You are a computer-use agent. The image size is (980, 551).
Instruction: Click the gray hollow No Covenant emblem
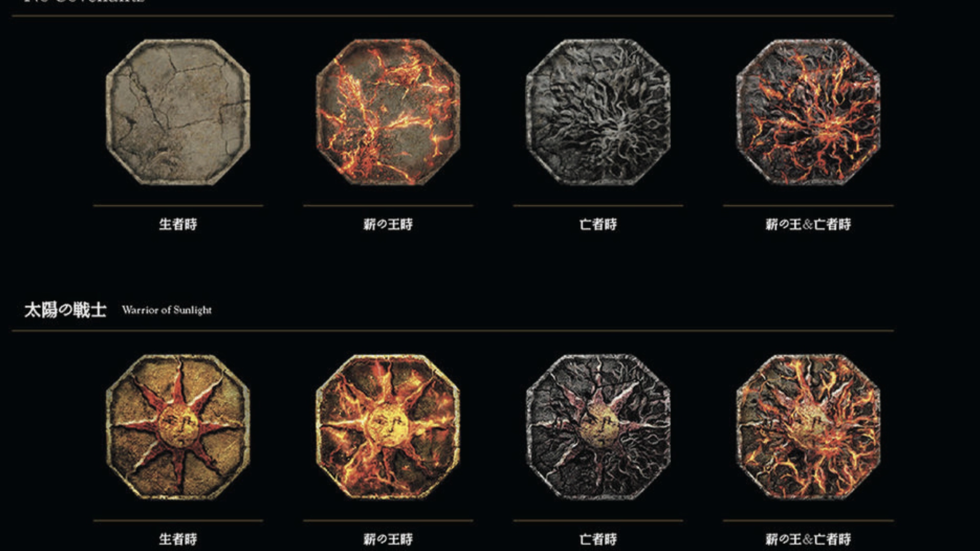pos(598,112)
